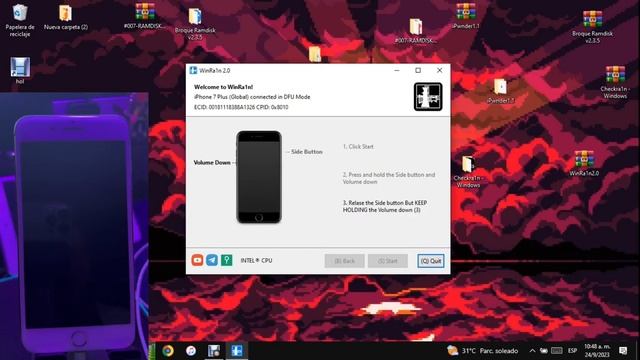Viewport: 640px width, 360px height.
Task: Open the taskbar clock showing 10:48 a. m.
Action: pyautogui.click(x=597, y=351)
